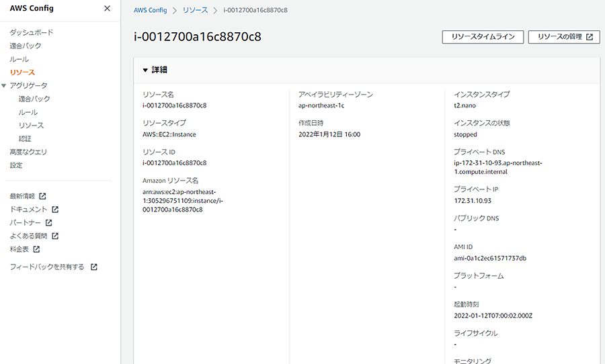Open the 料金表 link
The height and width of the screenshot is (364, 605).
click(x=19, y=249)
